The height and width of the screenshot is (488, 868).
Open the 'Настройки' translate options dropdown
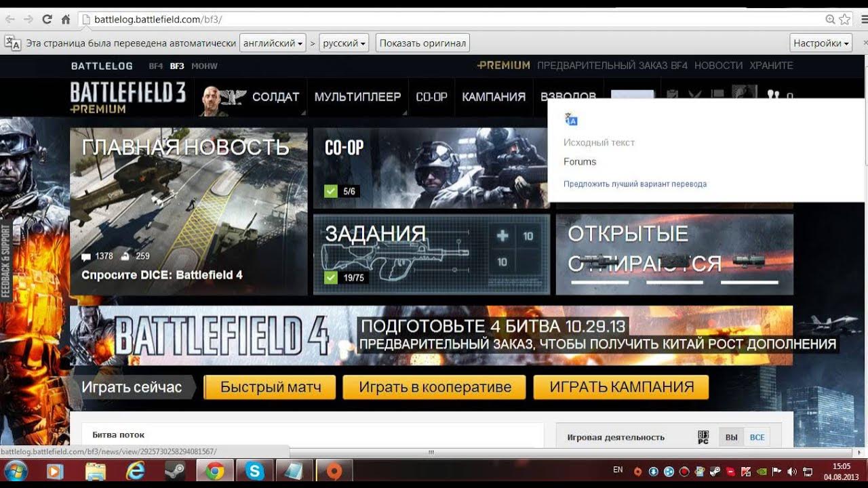coord(821,43)
